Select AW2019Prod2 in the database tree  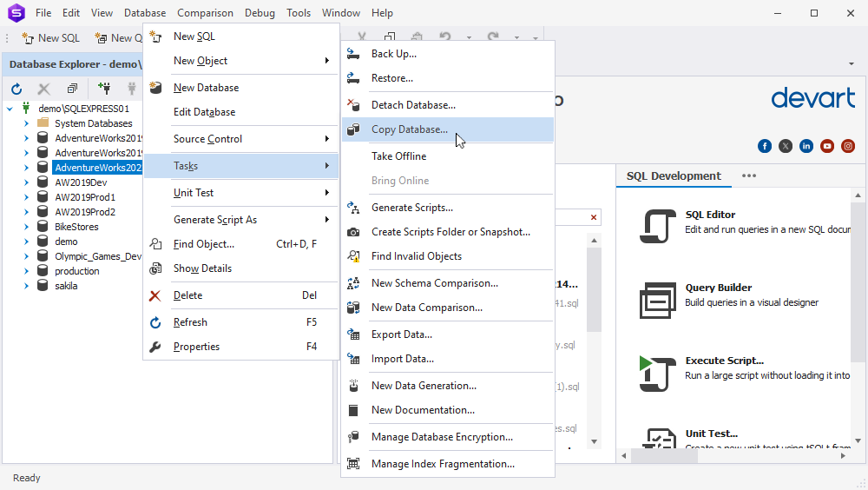[85, 212]
